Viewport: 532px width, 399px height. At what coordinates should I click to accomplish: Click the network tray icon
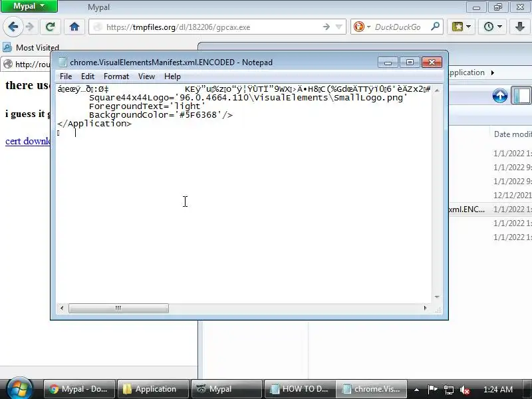point(448,390)
